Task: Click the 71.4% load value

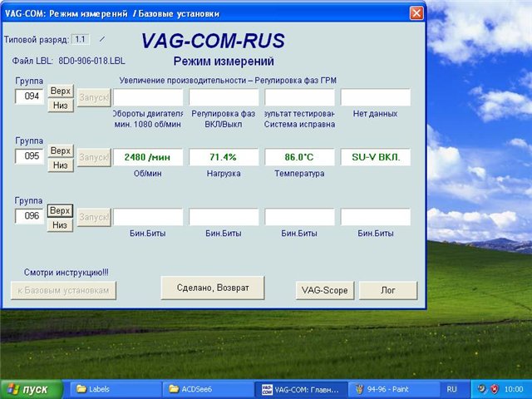Action: tap(224, 157)
